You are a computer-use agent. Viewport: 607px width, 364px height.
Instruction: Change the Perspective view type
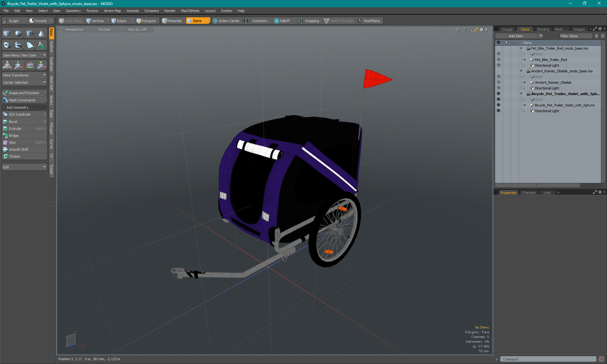[74, 30]
